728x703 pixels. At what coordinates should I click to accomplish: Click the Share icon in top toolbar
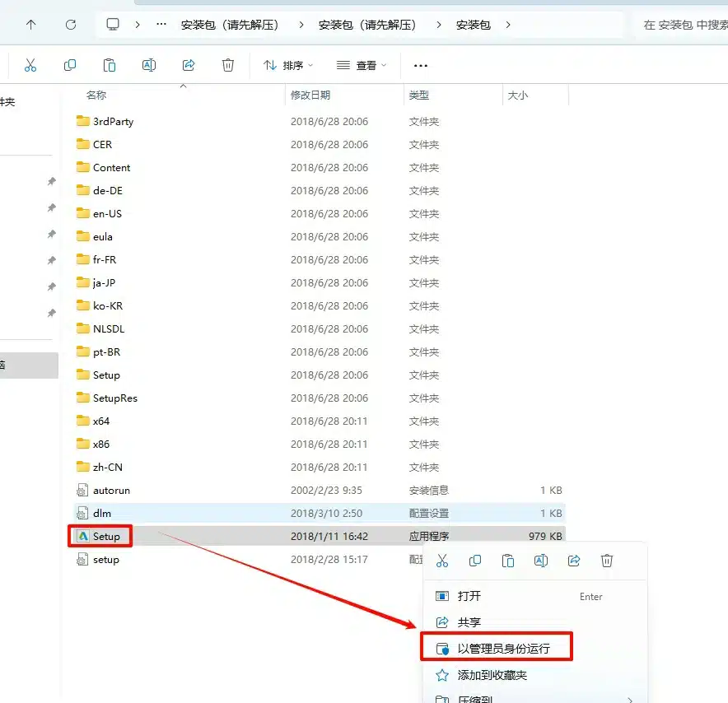(x=189, y=65)
